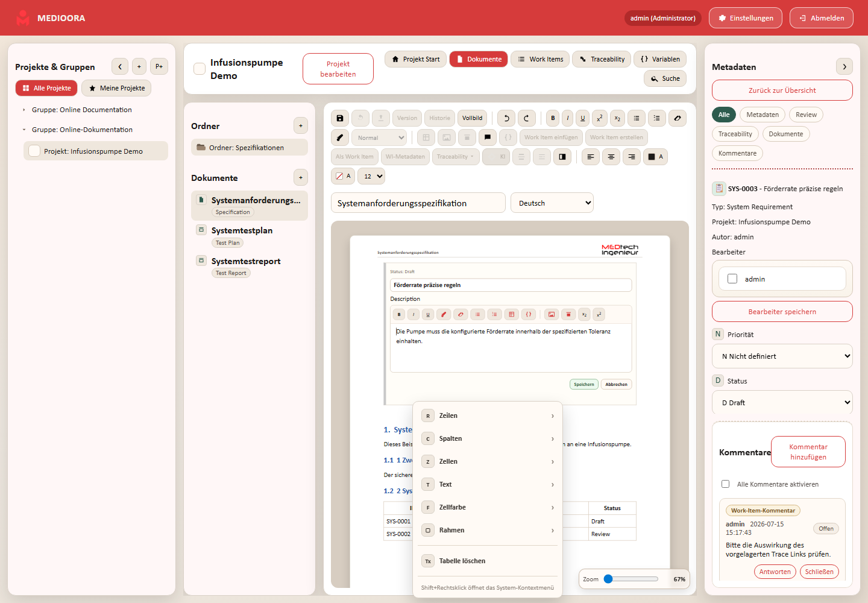Add a new folder with Ordner plus
The image size is (868, 603).
[x=301, y=125]
